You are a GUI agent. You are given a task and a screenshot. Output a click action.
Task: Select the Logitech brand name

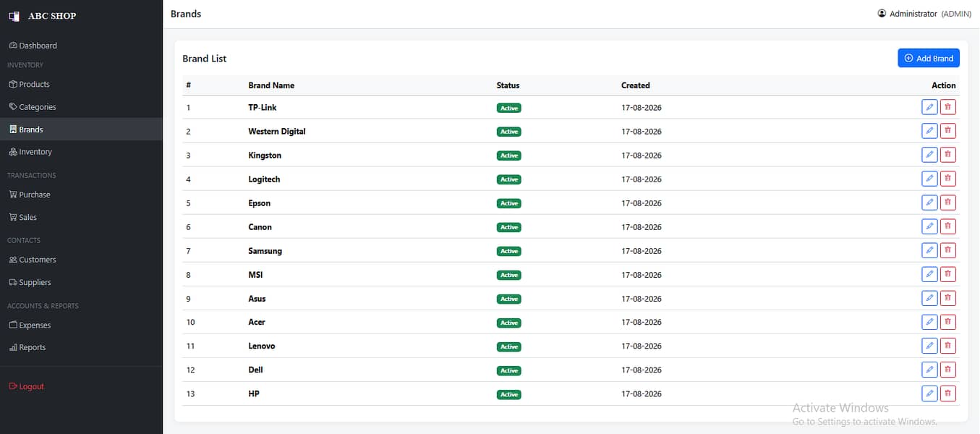264,179
